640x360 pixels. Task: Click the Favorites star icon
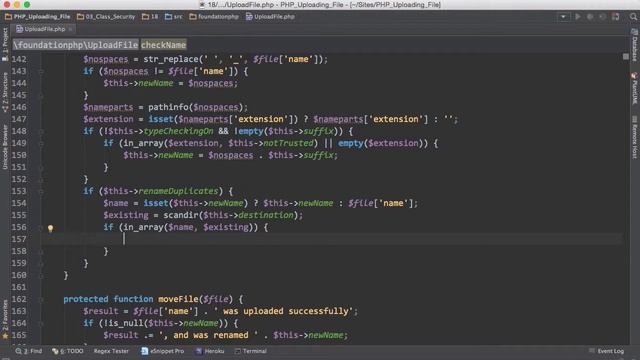click(x=5, y=336)
